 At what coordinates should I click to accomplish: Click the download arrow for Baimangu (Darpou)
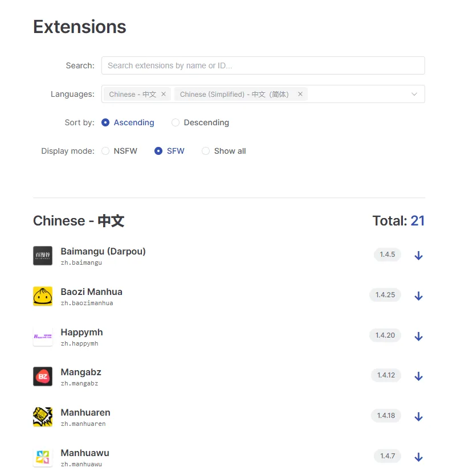(x=418, y=256)
